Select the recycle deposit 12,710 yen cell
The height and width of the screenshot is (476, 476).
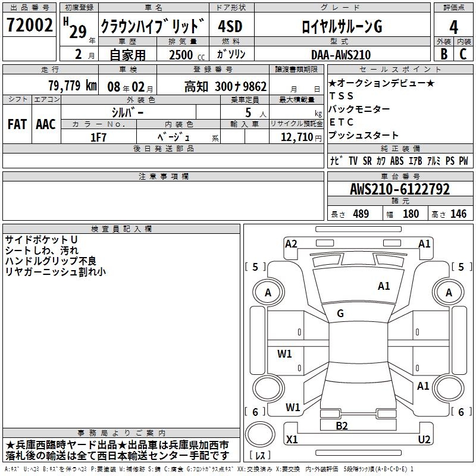click(296, 137)
